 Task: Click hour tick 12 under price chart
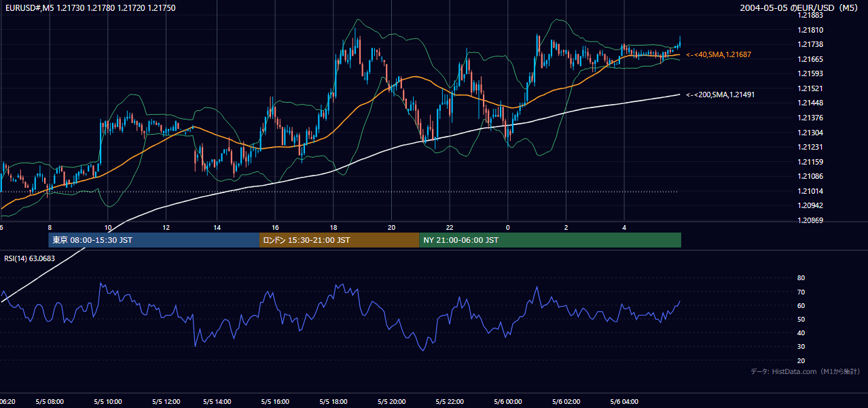(165, 227)
